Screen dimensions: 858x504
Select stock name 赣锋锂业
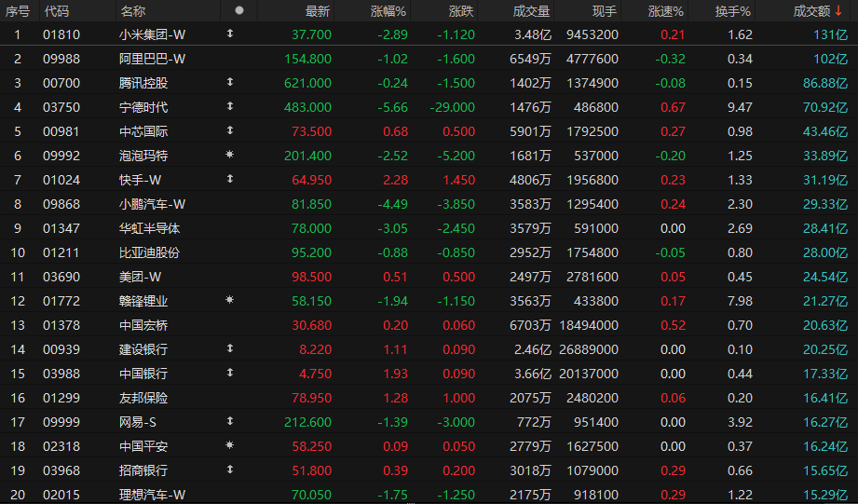(143, 301)
